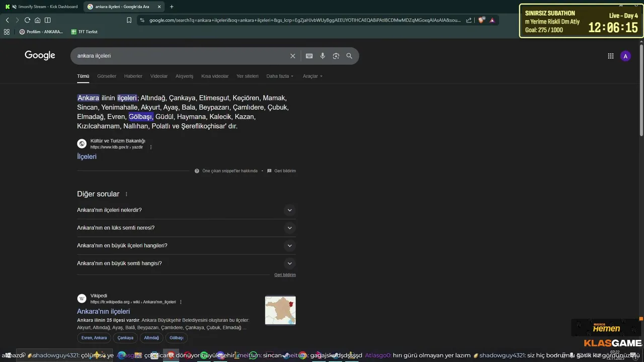Screen dimensions: 644x362
Task: Open Brave Rewards triangle icon
Action: point(492,20)
